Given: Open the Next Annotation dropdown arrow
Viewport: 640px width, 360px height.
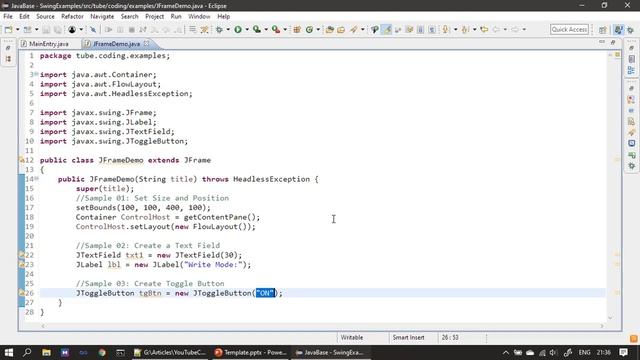Looking at the screenshot, I should (455, 29).
